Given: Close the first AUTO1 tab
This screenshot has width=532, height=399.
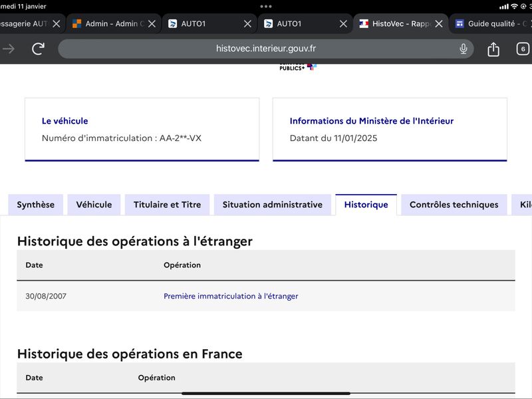Looking at the screenshot, I should tap(247, 24).
